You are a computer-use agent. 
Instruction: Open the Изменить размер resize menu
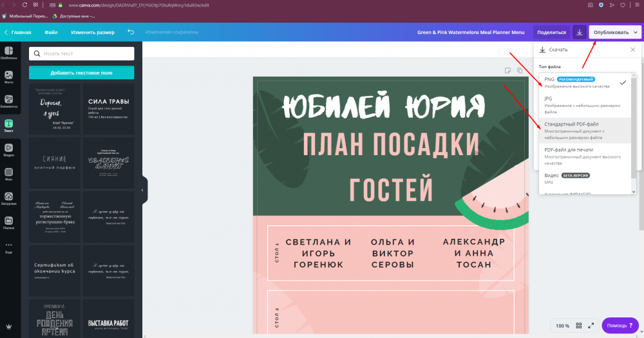click(93, 32)
